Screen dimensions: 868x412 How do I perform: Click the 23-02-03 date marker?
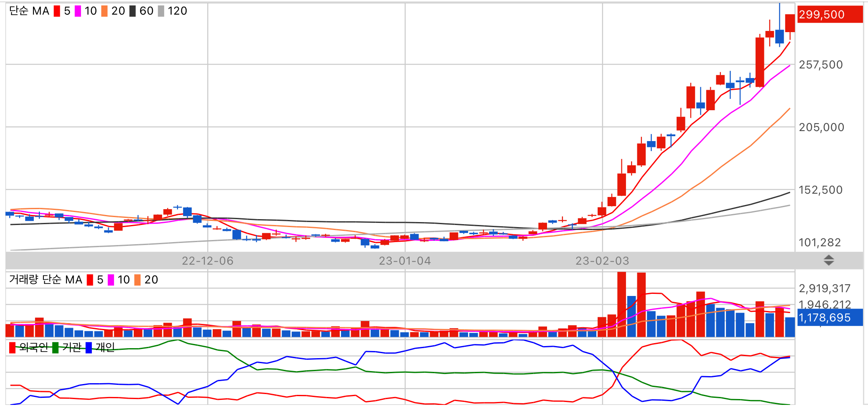(602, 261)
